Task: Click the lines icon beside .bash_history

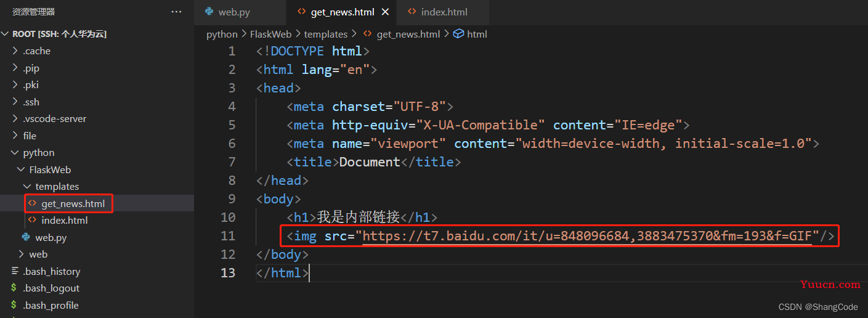Action: (x=15, y=271)
